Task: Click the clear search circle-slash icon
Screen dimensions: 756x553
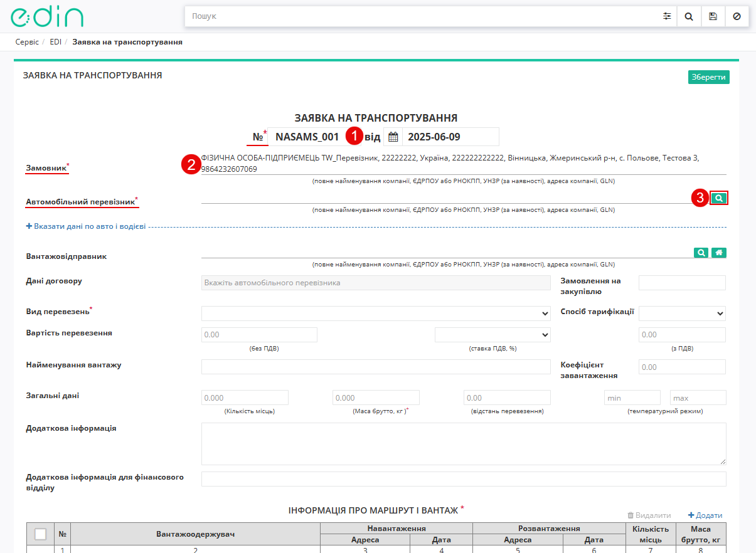Action: (x=737, y=16)
